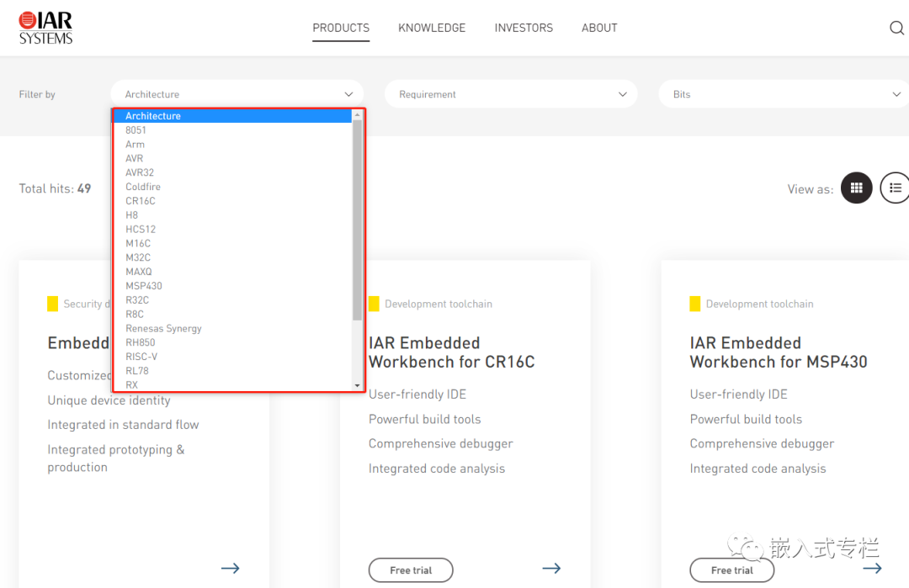This screenshot has height=588, width=909.
Task: Switch to grid view icon
Action: pos(856,188)
